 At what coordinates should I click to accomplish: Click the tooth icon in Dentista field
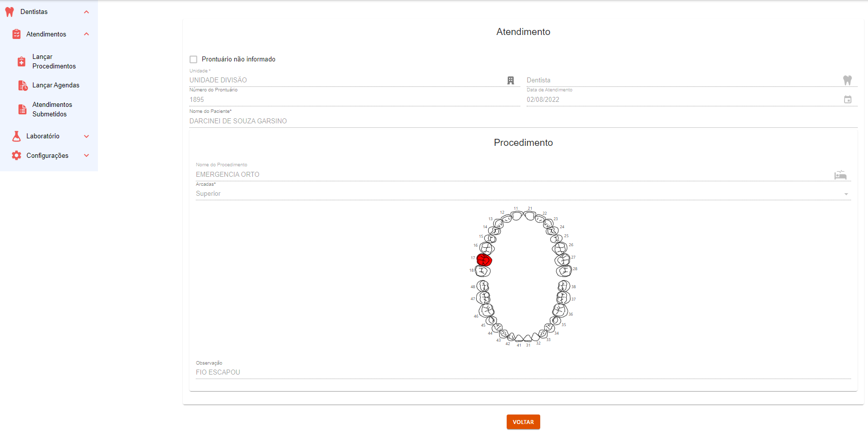tap(847, 80)
